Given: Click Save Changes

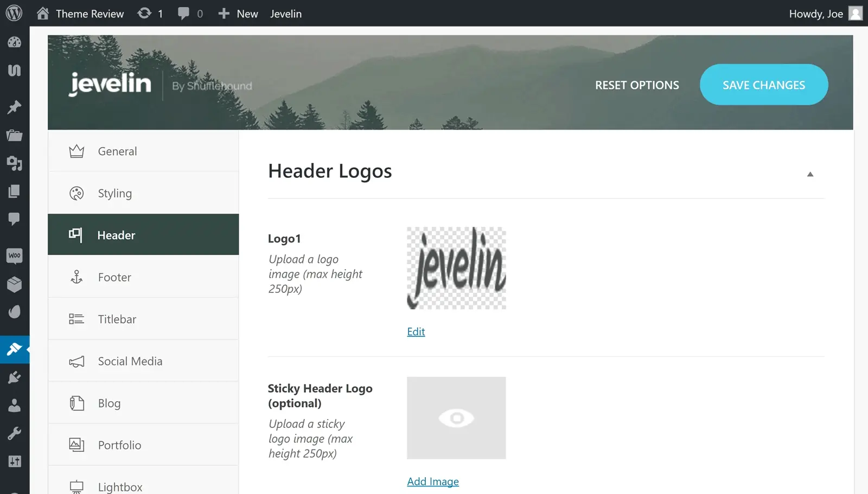Looking at the screenshot, I should coord(764,85).
